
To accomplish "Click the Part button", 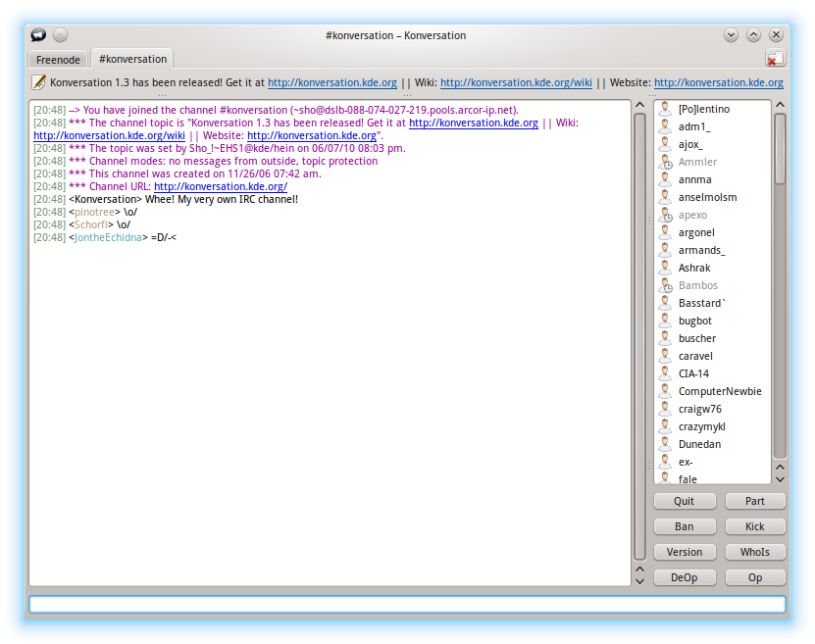I will (x=755, y=501).
